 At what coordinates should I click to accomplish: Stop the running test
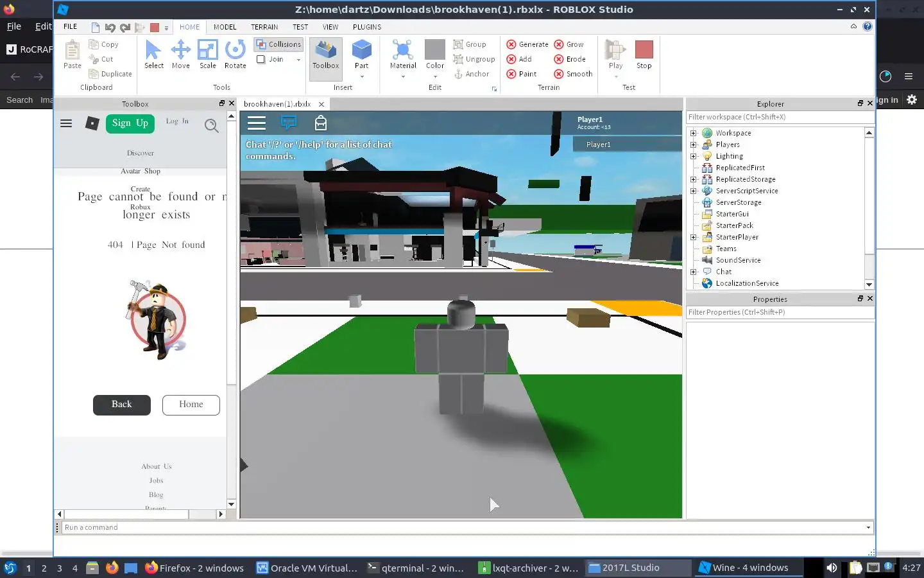644,55
